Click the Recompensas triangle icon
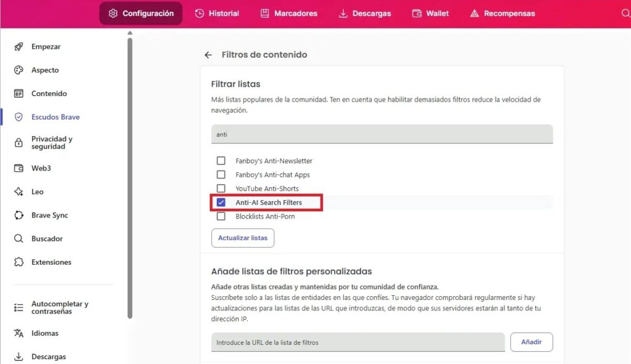The width and height of the screenshot is (631, 364). coord(474,14)
